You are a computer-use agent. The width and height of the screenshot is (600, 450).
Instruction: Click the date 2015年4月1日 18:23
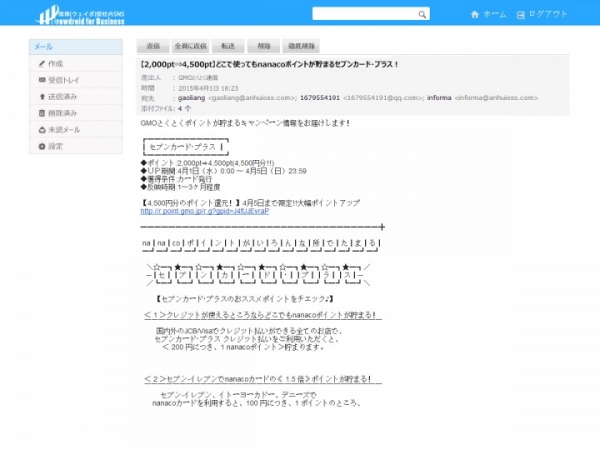(208, 88)
